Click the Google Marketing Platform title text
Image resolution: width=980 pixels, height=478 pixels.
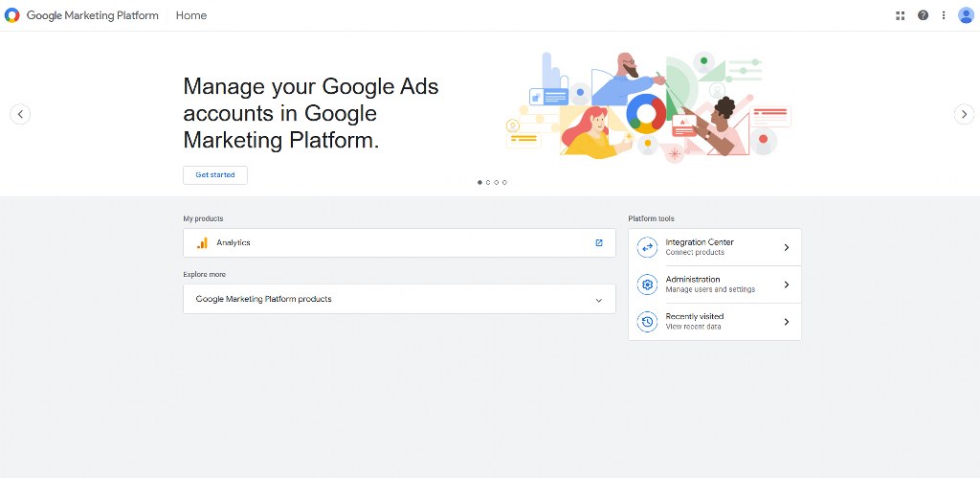(93, 15)
